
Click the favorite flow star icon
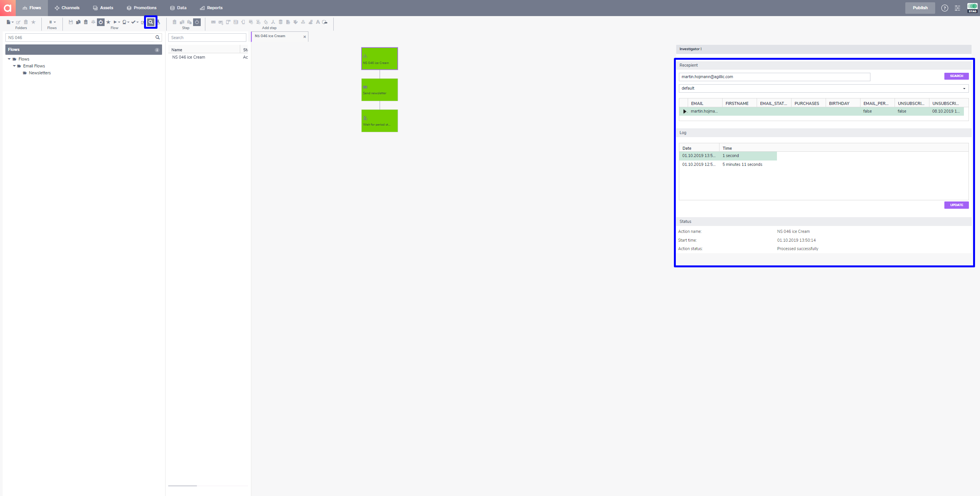108,22
